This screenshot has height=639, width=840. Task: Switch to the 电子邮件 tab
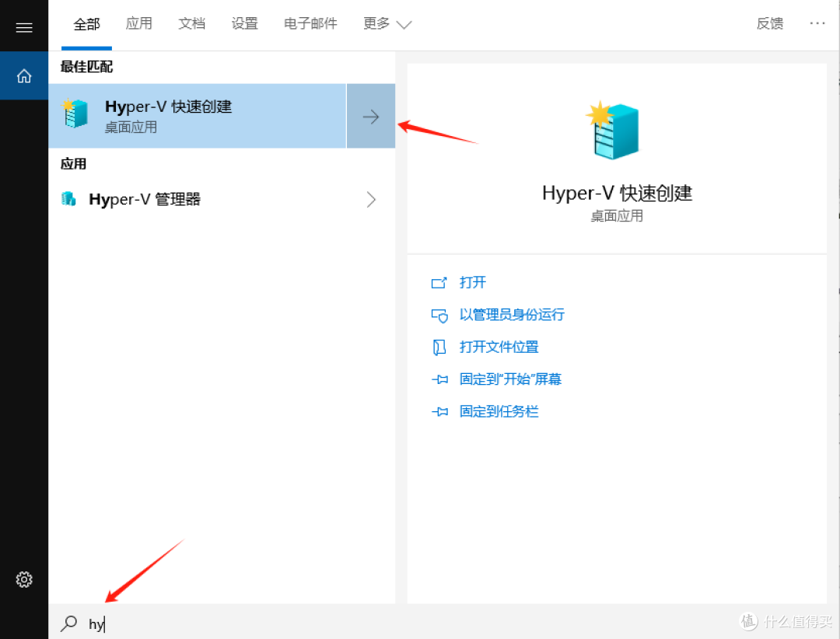click(310, 23)
